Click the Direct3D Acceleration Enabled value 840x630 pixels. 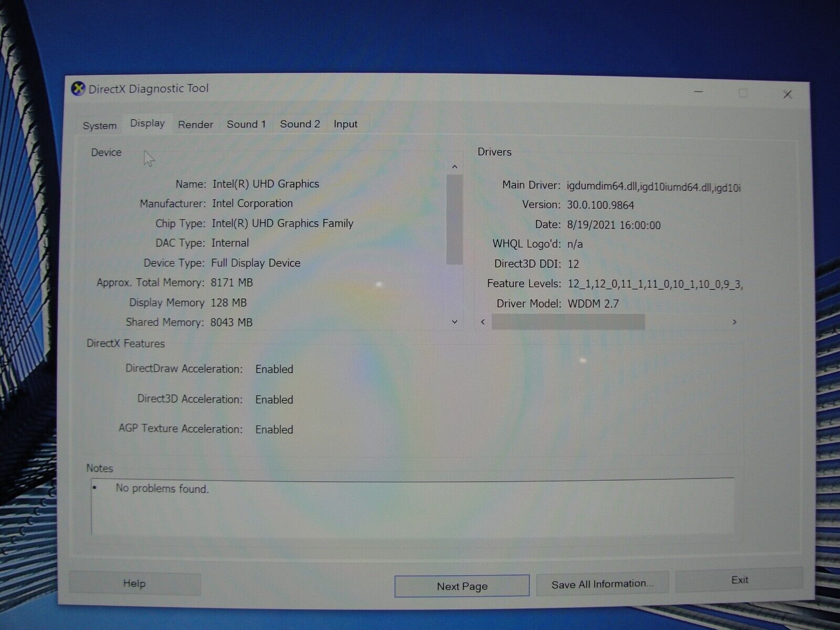click(274, 400)
